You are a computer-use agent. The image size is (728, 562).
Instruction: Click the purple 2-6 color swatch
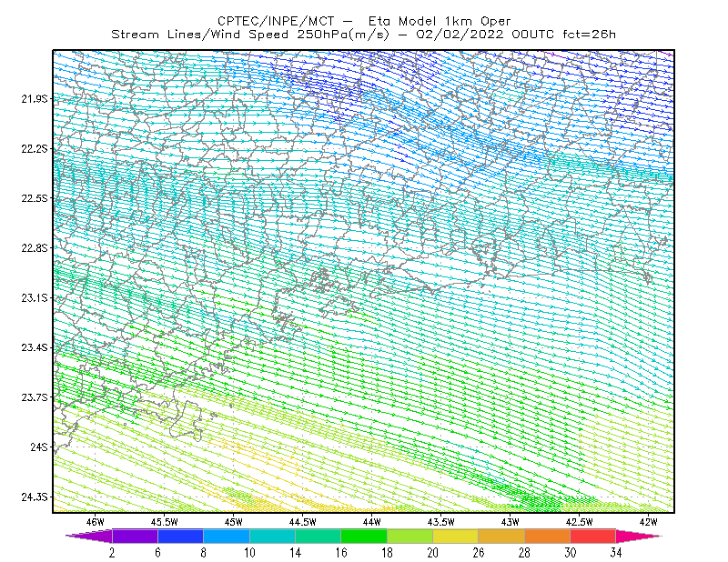135,536
